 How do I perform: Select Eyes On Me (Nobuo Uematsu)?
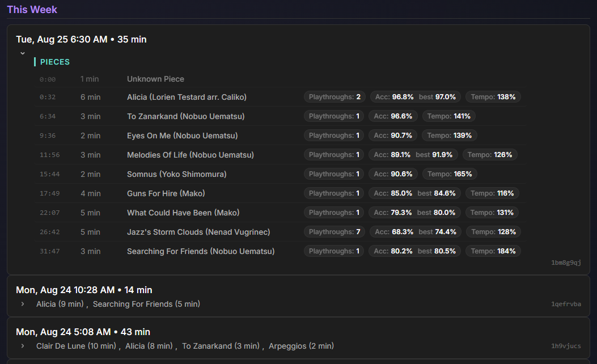pos(183,136)
